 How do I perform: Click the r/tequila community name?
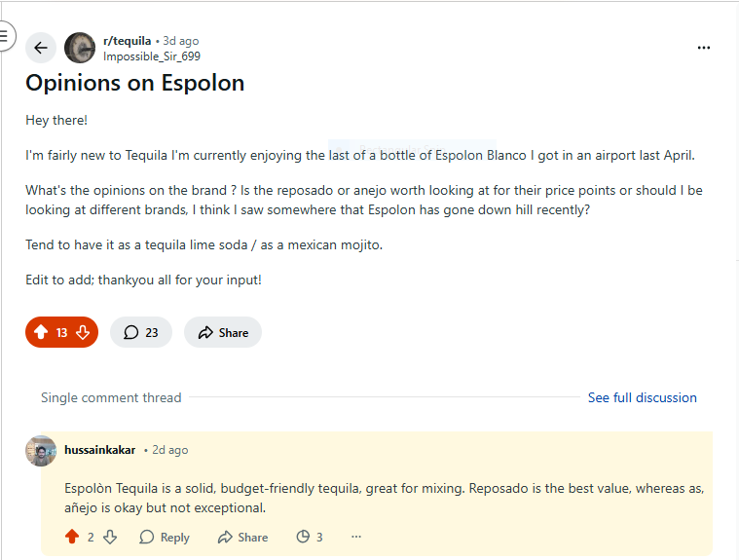(127, 41)
